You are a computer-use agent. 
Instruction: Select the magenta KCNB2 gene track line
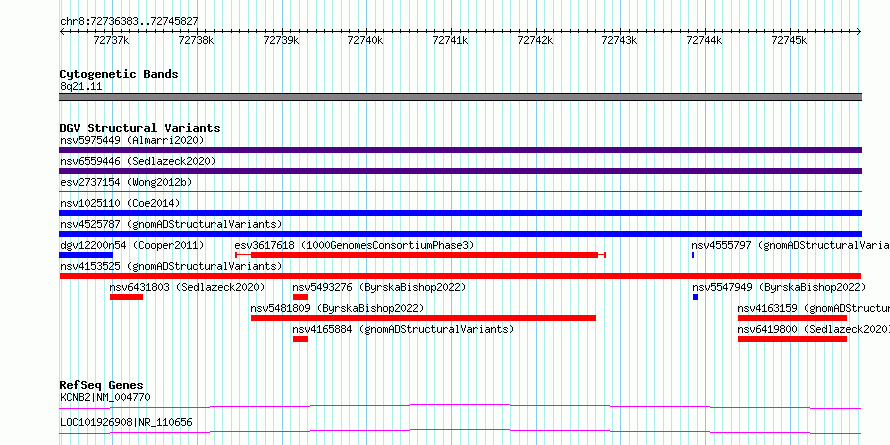(x=460, y=406)
